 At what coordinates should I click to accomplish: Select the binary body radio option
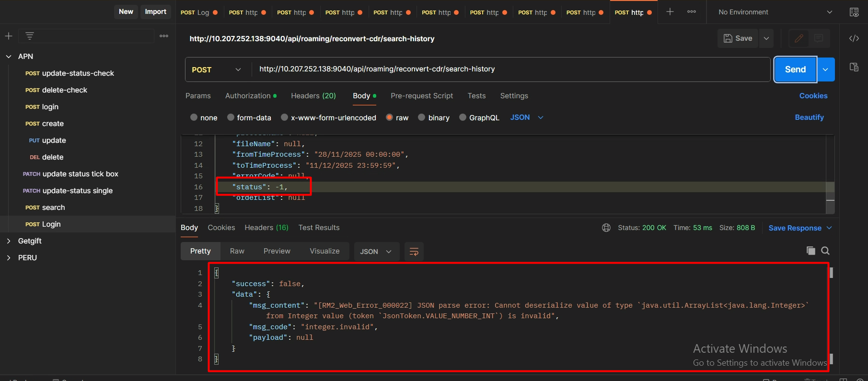pyautogui.click(x=422, y=117)
